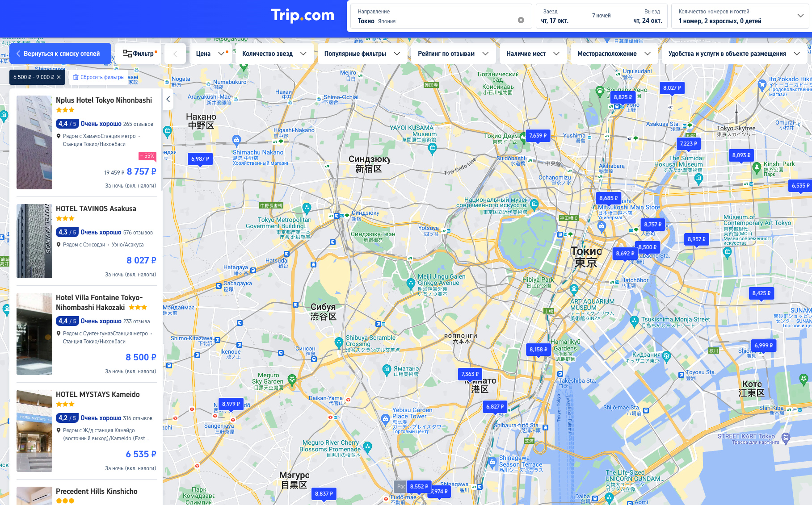Click Shibuya Scramble Crossing map pin
812x505 pixels.
coord(339,342)
